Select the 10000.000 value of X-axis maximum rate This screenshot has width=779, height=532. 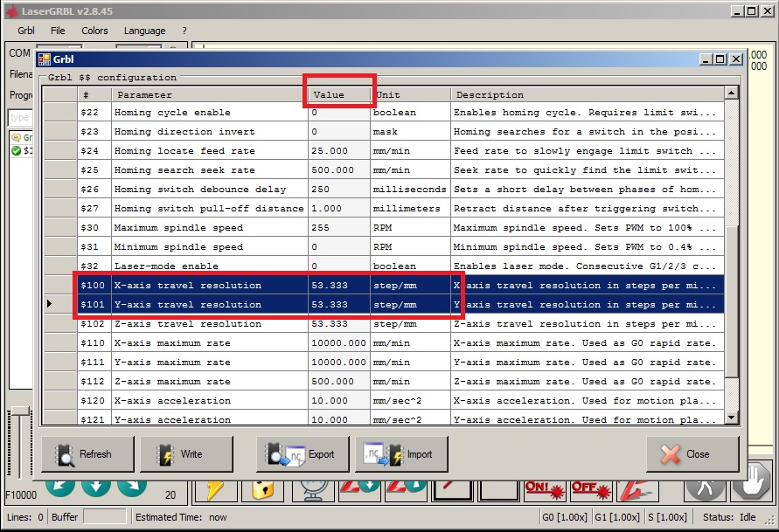point(339,343)
